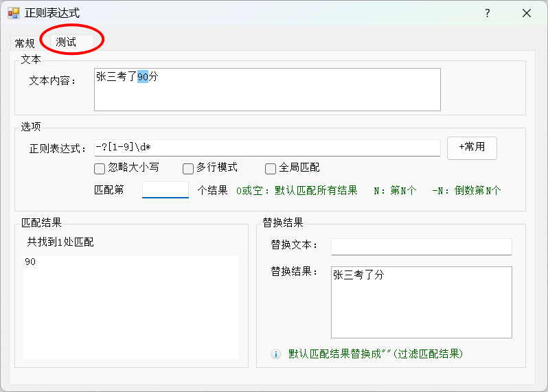The width and height of the screenshot is (548, 392).
Task: Toggle the 多行模式 checkbox
Action: 188,168
